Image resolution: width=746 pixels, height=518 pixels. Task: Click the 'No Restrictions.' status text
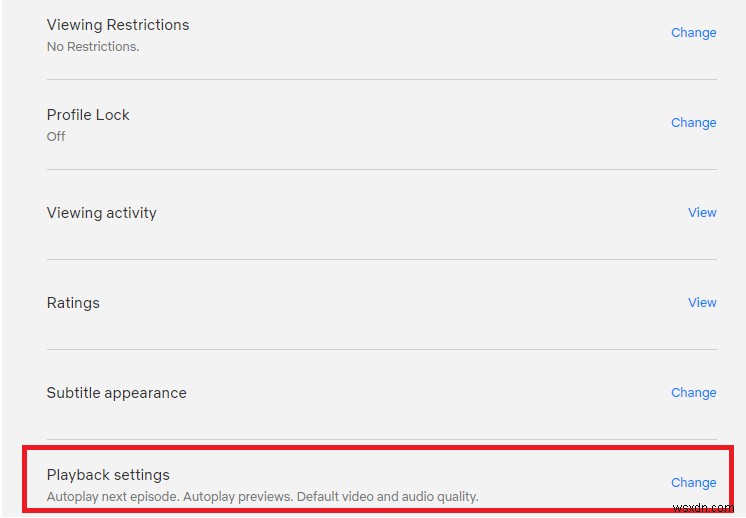coord(93,46)
